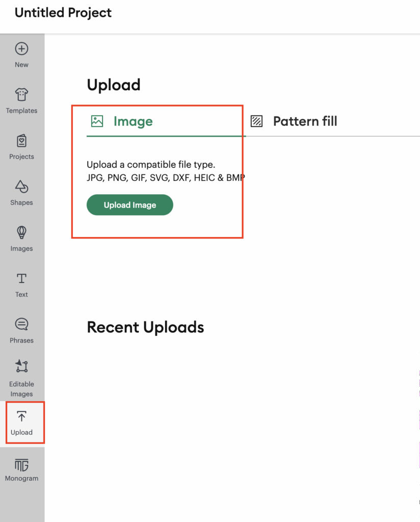Open Templates with the t-shirt icon
Screen dimensions: 420x522
[21, 95]
